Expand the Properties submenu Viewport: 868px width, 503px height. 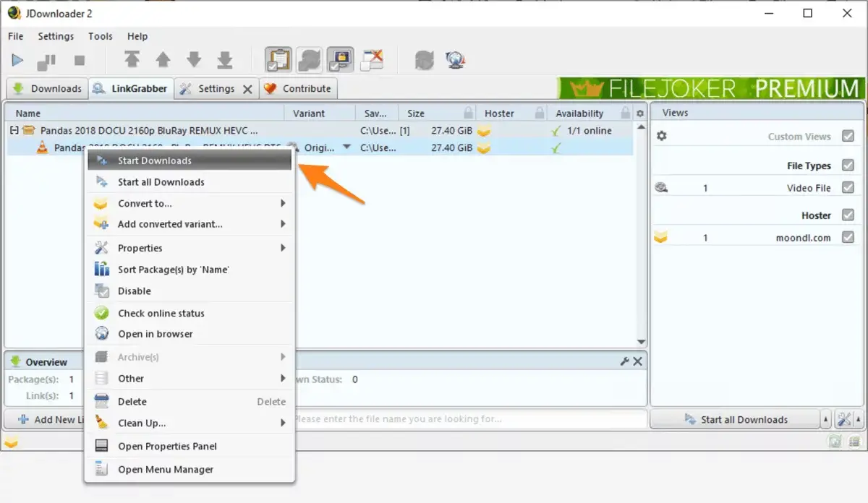click(190, 248)
